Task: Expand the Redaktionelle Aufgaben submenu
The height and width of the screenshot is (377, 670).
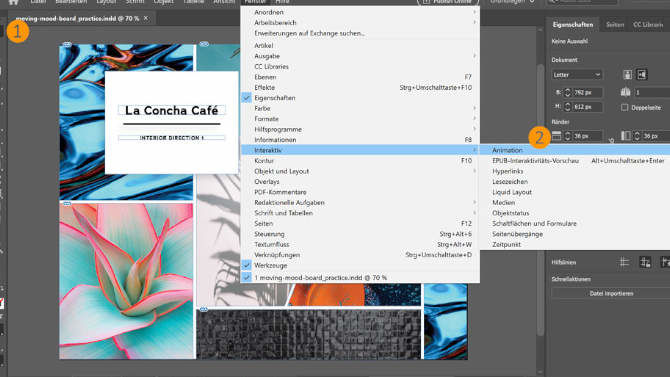Action: point(360,203)
